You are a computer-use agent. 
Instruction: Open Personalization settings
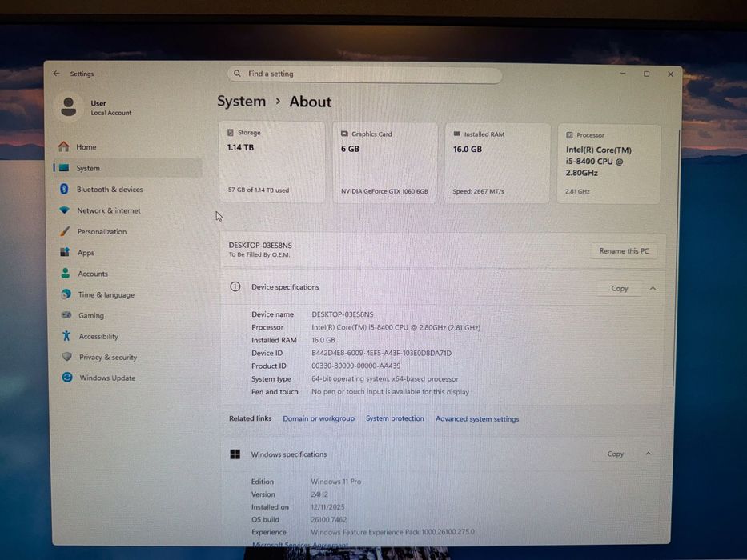(x=129, y=231)
